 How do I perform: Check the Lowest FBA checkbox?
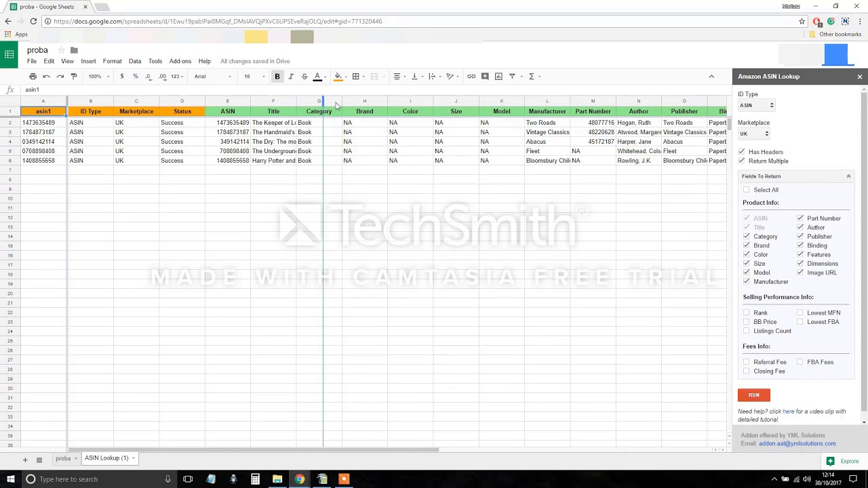point(800,322)
